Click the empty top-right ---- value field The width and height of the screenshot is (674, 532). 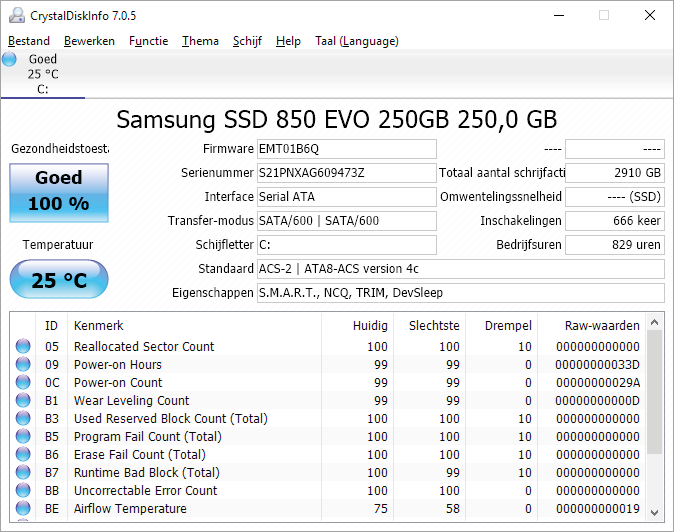615,149
